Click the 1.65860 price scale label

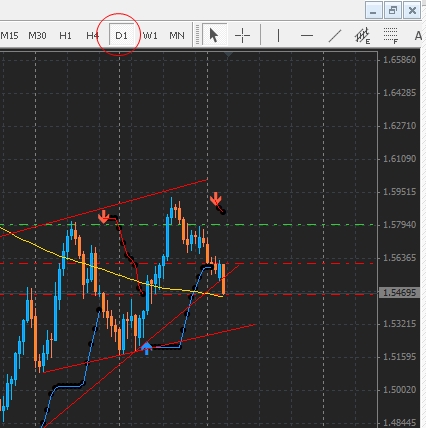pyautogui.click(x=399, y=60)
